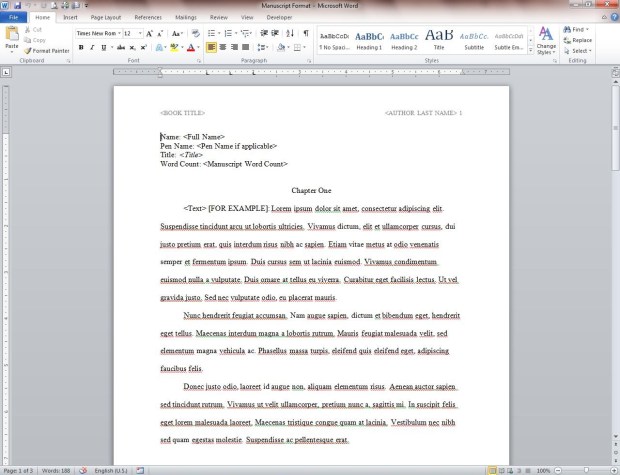The image size is (620, 475).
Task: Open the font color dropdown arrow
Action: (198, 47)
